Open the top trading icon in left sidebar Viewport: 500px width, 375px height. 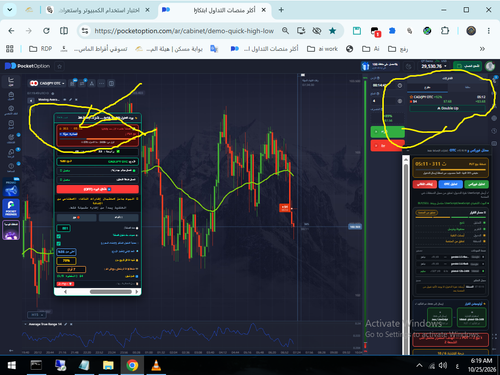(11, 81)
